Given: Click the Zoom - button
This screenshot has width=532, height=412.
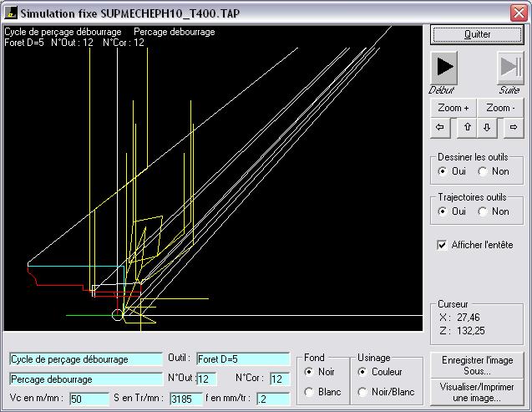Looking at the screenshot, I should point(500,108).
